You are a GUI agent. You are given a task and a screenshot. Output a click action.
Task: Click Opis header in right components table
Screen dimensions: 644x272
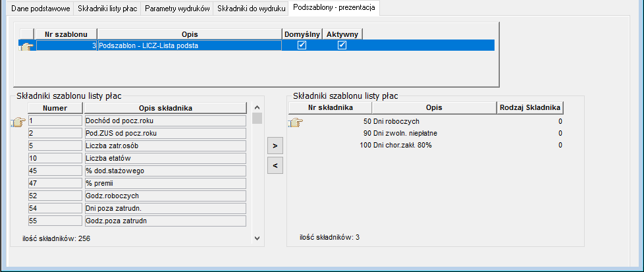click(434, 107)
